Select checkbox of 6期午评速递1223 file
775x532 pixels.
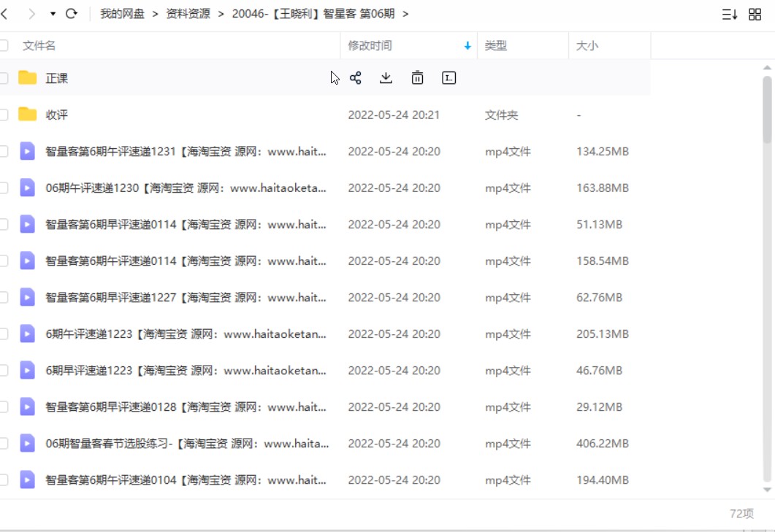click(x=4, y=334)
